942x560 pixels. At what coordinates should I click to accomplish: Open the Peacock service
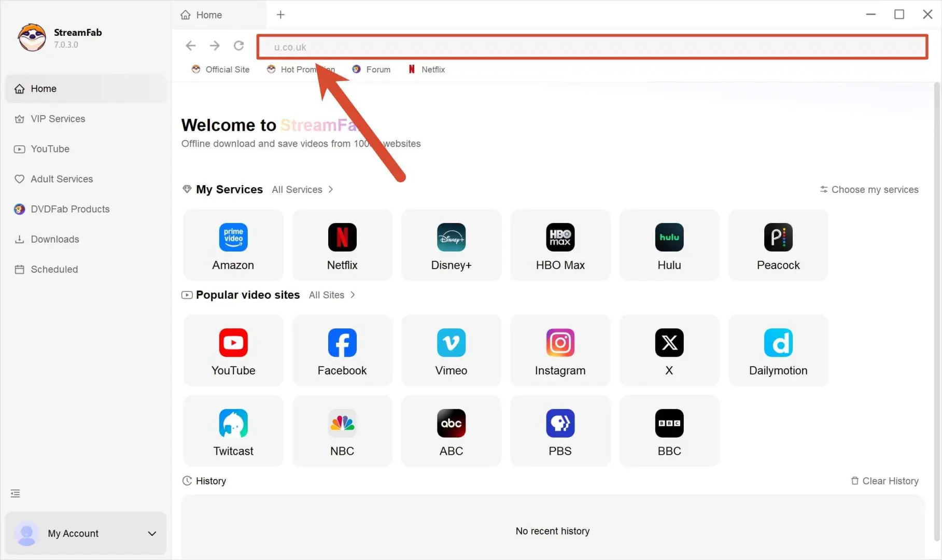pyautogui.click(x=778, y=245)
